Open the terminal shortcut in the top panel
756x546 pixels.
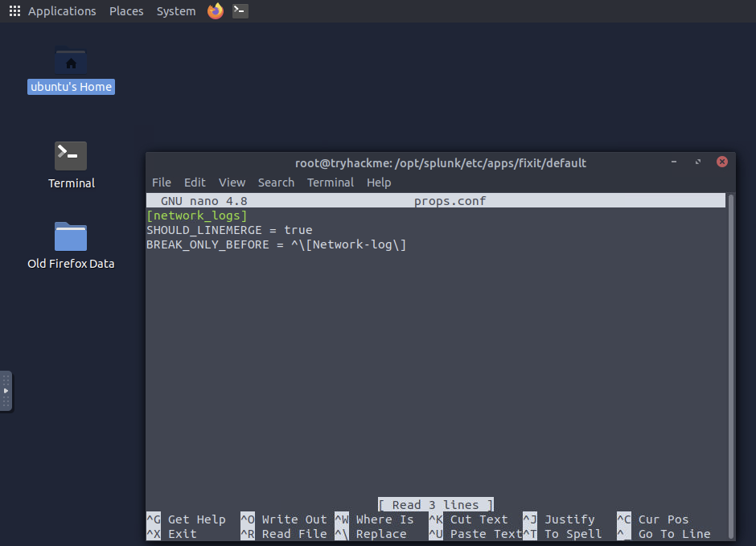click(239, 10)
